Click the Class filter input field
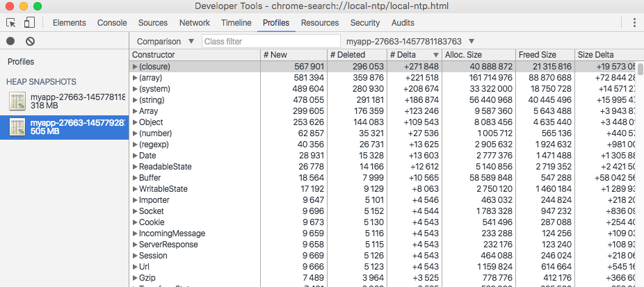The height and width of the screenshot is (287, 644). [x=271, y=42]
